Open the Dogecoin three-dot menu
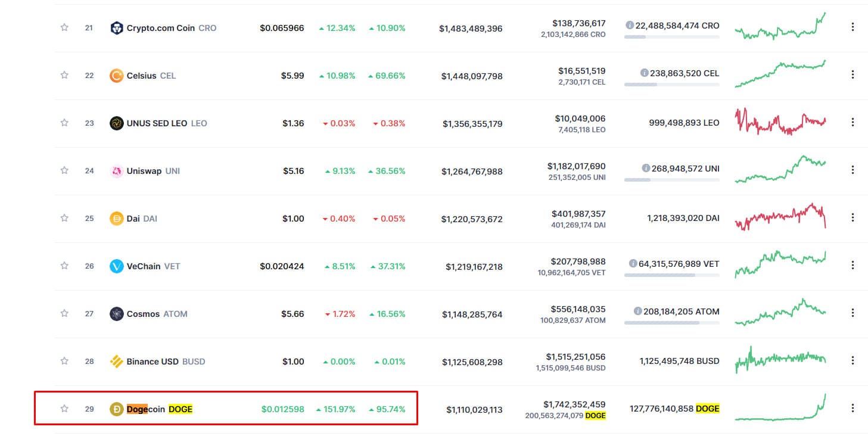 coord(853,408)
